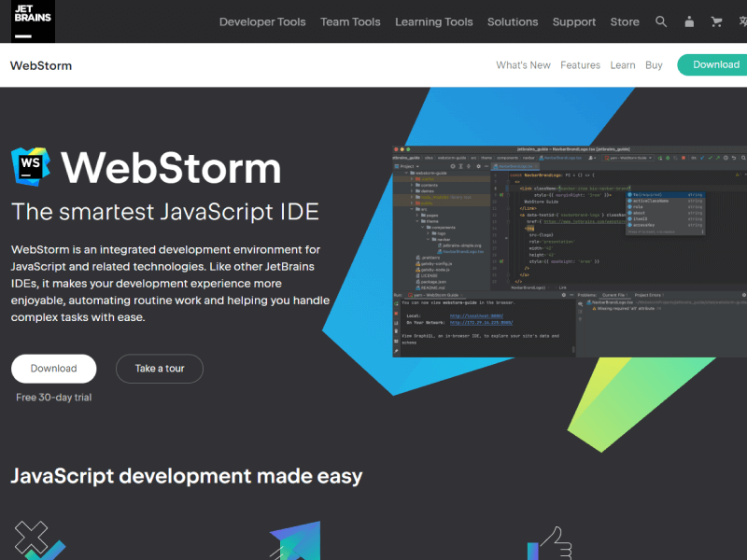Viewport: 747px width, 560px height.
Task: Collapse the src folder in IDE project tree
Action: [x=412, y=209]
